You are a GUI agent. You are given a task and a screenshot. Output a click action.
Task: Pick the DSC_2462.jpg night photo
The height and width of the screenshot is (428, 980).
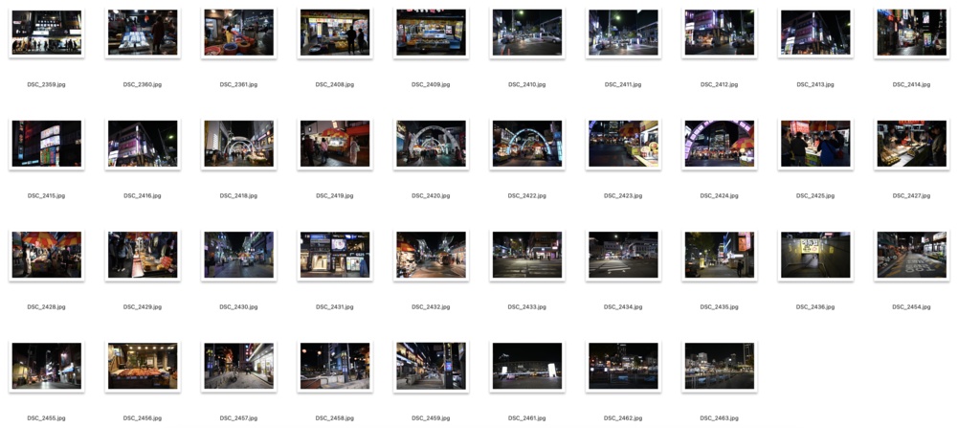click(x=623, y=366)
